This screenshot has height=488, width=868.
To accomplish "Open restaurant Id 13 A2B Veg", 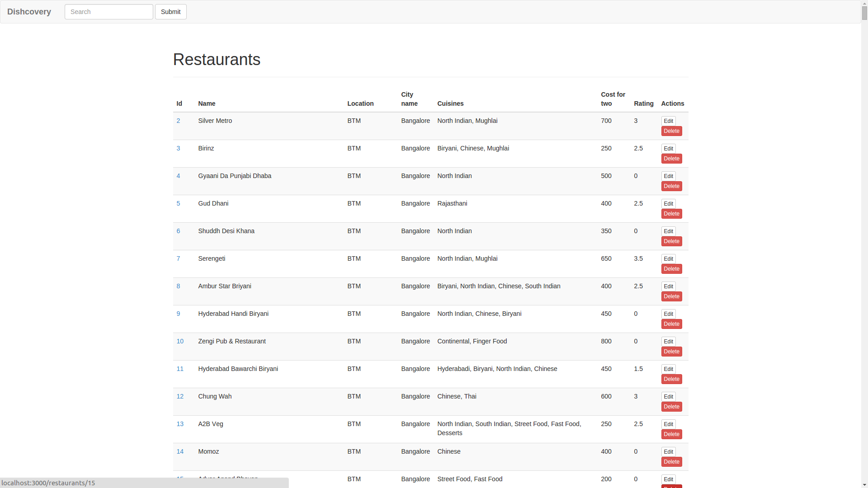I will pos(180,424).
